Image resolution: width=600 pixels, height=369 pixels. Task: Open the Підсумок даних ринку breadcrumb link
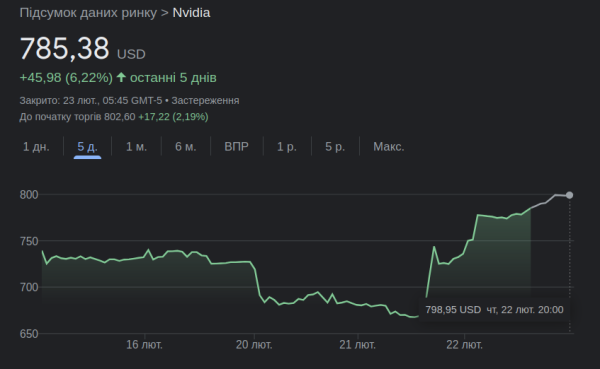pos(88,13)
